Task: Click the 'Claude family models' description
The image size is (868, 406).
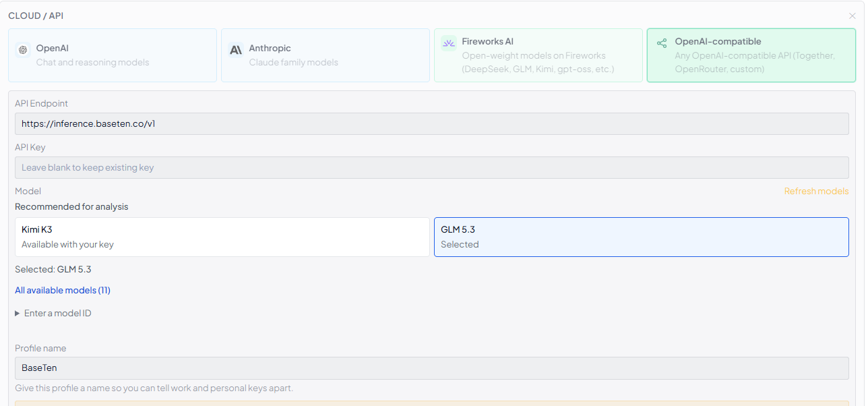Action: click(x=294, y=63)
